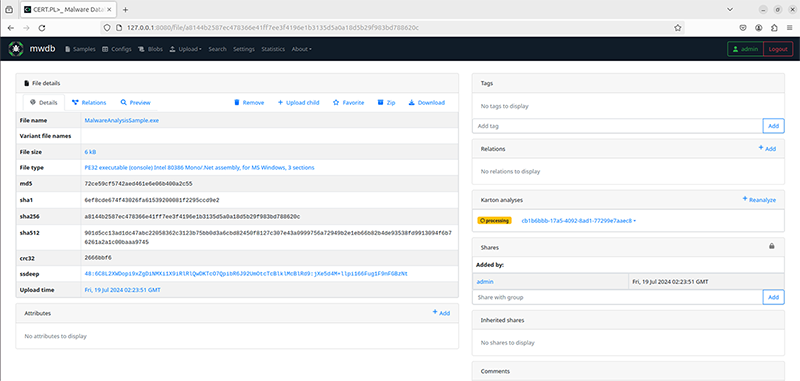Click the site shield icon in address bar
Image resolution: width=800 pixels, height=381 pixels.
(x=107, y=28)
